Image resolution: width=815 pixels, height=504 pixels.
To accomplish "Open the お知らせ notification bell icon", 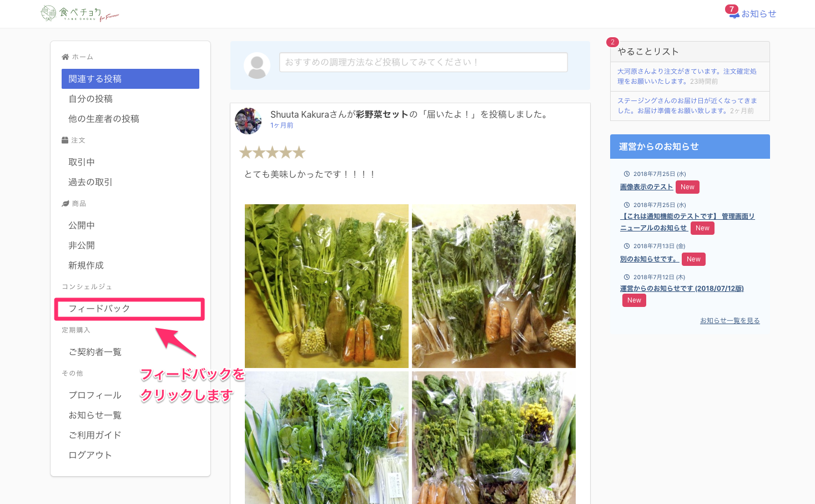I will tap(734, 14).
